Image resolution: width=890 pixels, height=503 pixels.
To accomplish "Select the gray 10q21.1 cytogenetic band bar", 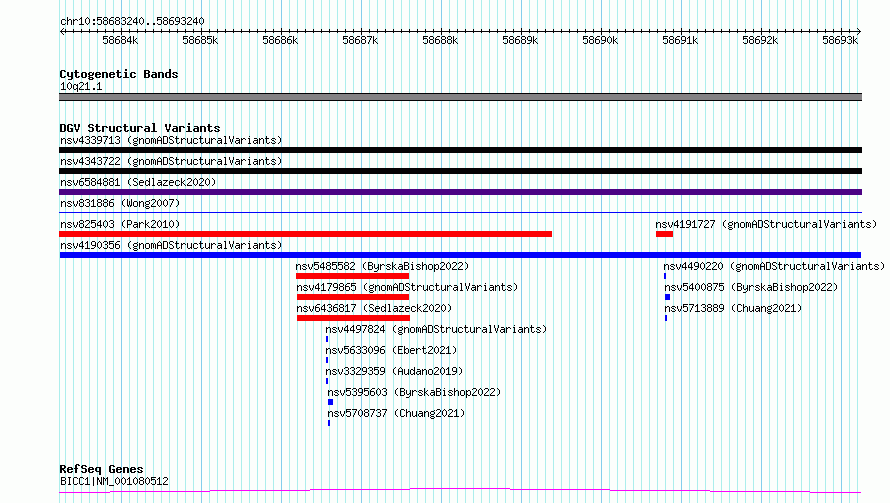I will pos(460,97).
